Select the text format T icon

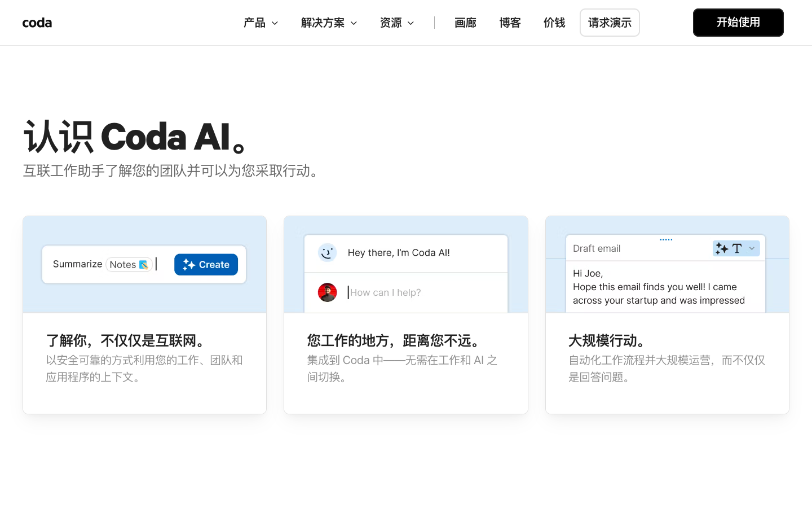tap(738, 248)
